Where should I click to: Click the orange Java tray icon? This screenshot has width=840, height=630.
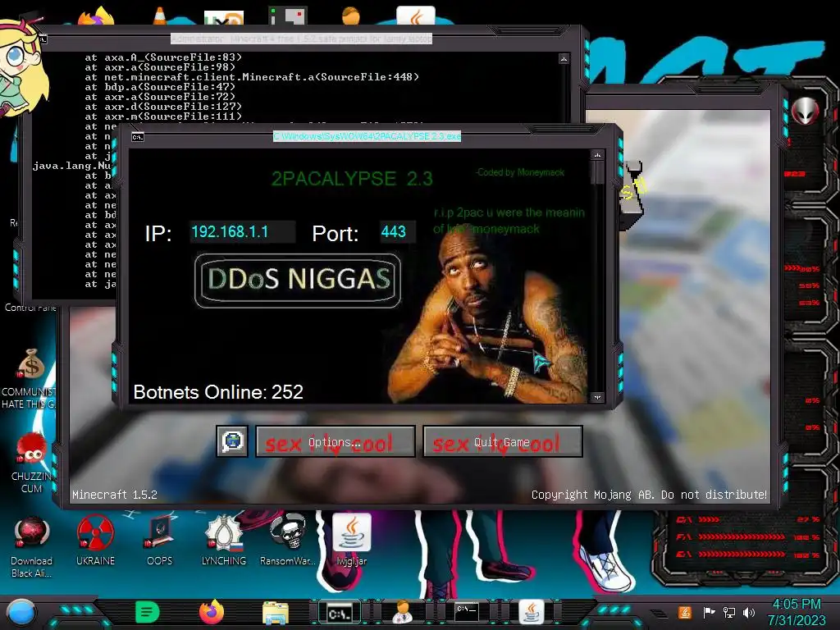685,612
